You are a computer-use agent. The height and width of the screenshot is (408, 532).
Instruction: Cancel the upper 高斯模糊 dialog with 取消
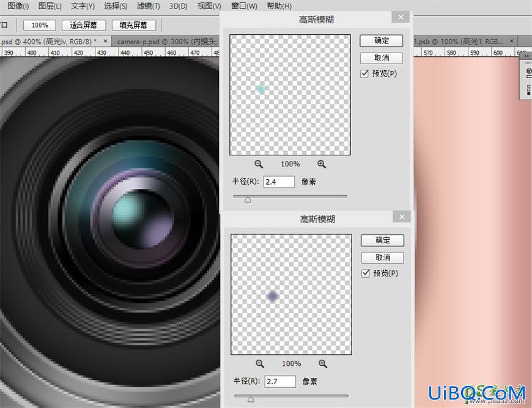click(382, 58)
